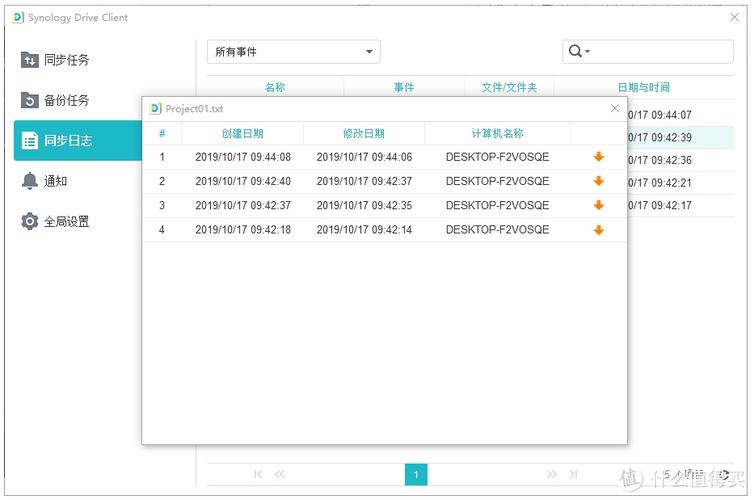Download version 2 via orange arrow
The height and width of the screenshot is (500, 754).
(x=598, y=181)
